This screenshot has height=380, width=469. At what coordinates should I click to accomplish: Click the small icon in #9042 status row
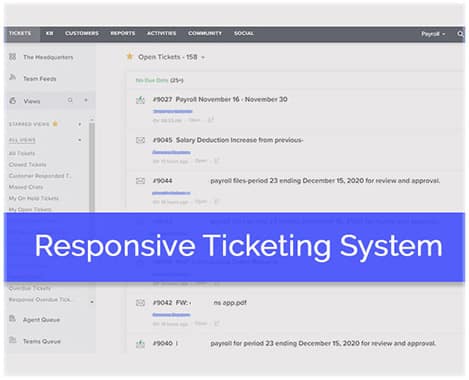216,323
